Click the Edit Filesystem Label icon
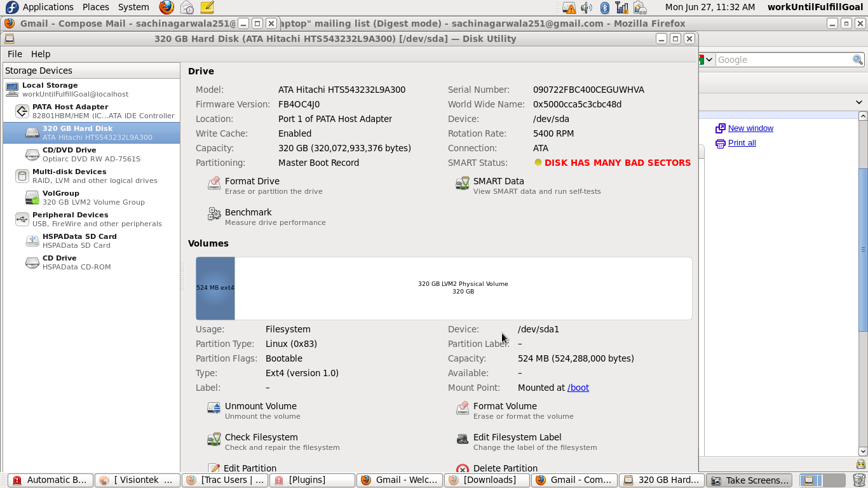 pos(463,440)
